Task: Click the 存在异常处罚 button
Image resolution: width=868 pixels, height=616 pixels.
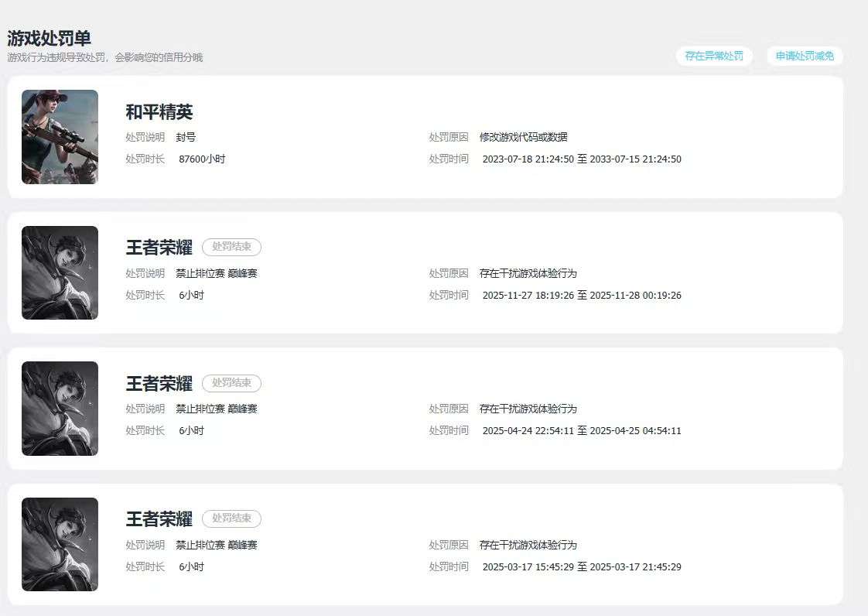Action: pyautogui.click(x=713, y=56)
